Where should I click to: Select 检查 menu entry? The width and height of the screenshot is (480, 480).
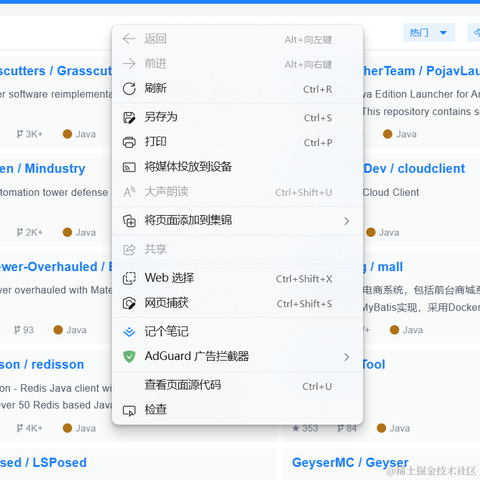pyautogui.click(x=237, y=410)
